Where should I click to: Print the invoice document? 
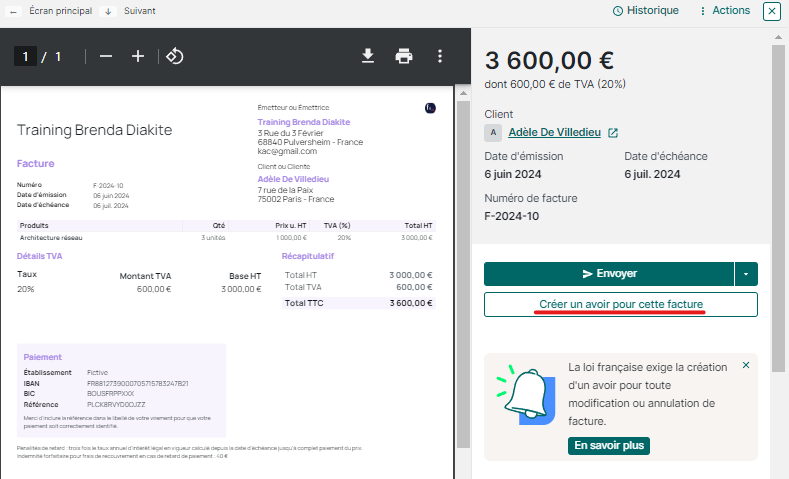coord(404,56)
